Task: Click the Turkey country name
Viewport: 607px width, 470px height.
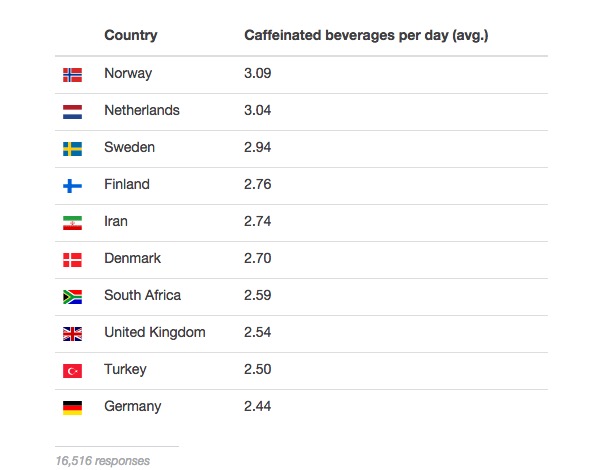Action: pyautogui.click(x=125, y=369)
